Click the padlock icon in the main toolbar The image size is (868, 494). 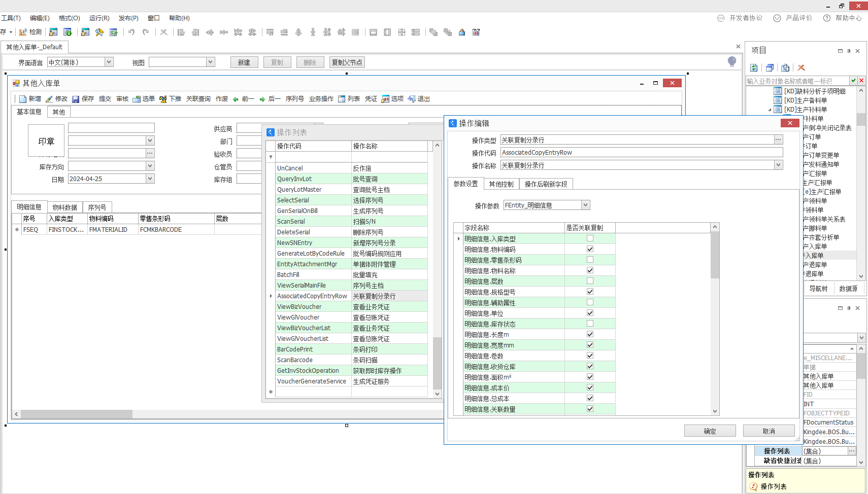tap(462, 32)
